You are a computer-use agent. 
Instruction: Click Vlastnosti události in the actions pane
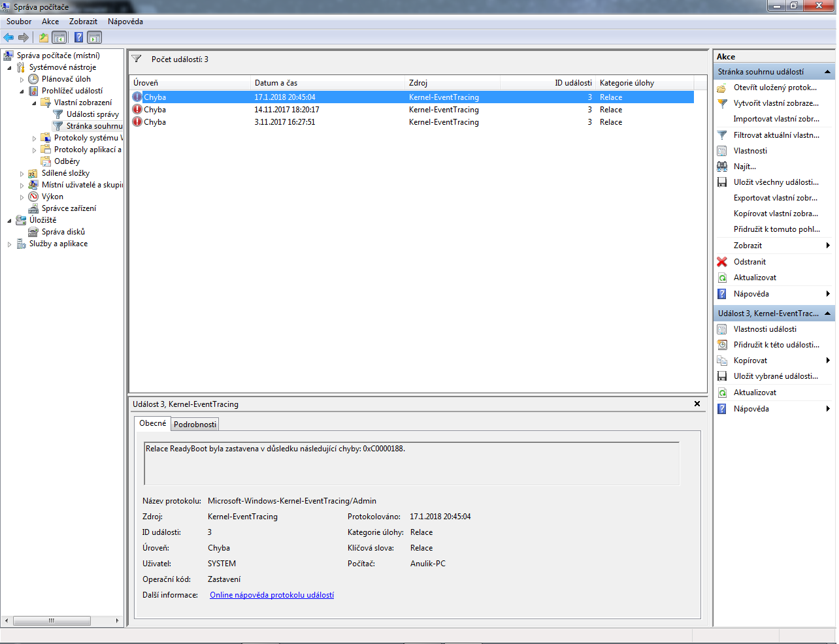click(x=765, y=329)
